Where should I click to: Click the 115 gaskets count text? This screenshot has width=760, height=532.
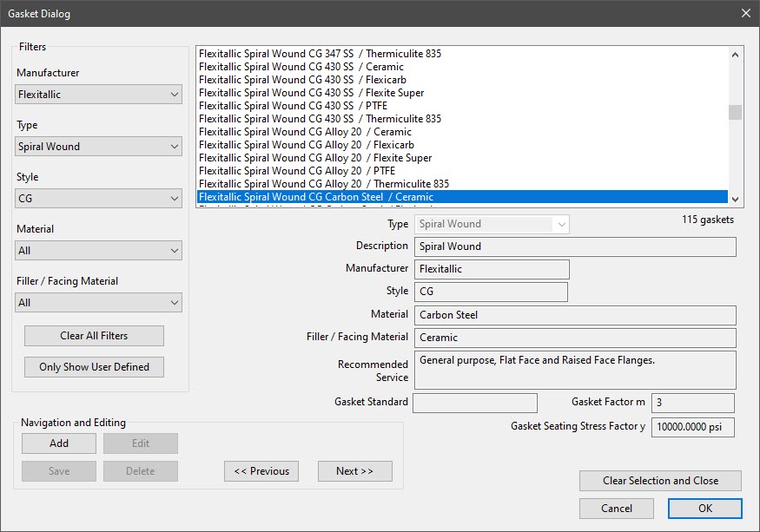pyautogui.click(x=708, y=220)
